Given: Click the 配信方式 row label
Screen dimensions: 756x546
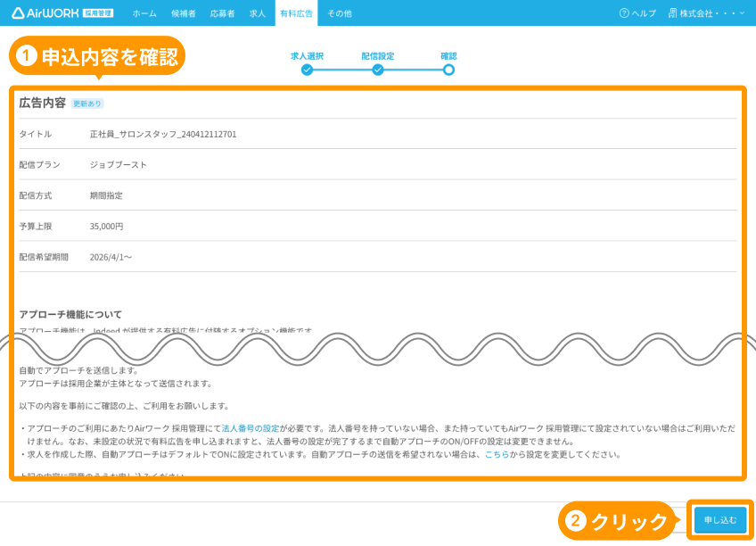Looking at the screenshot, I should [x=35, y=195].
